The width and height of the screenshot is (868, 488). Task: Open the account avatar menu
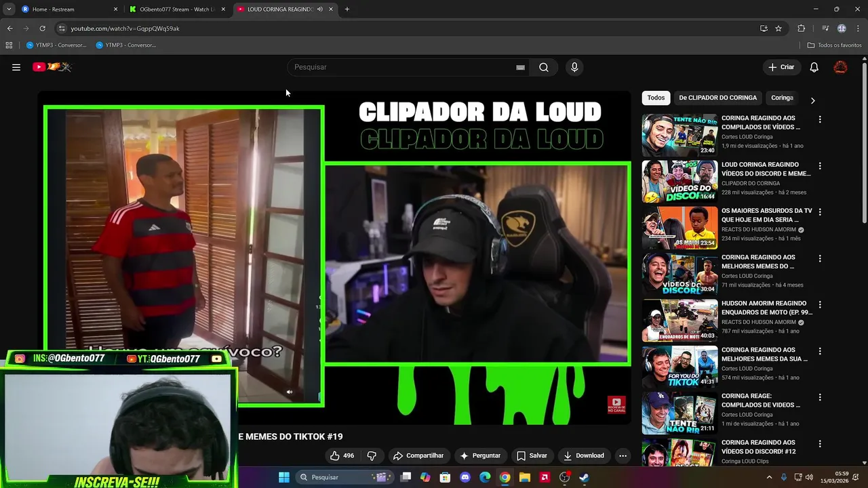point(840,67)
